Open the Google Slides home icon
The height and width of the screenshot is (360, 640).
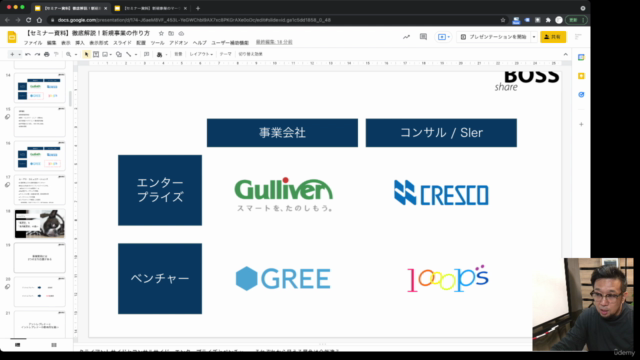click(x=12, y=37)
